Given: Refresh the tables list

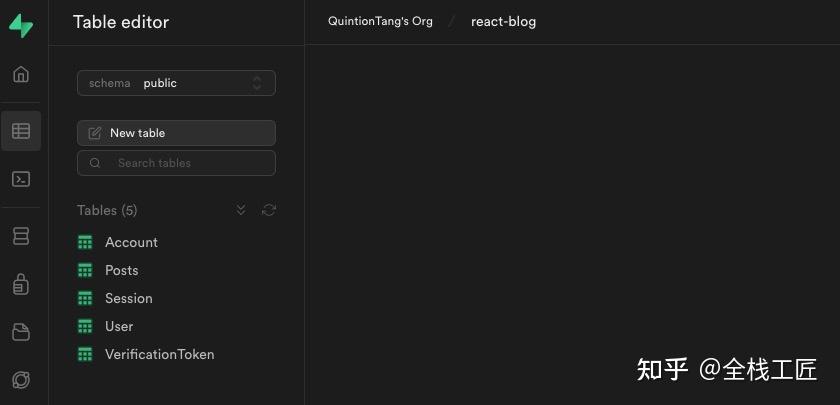Looking at the screenshot, I should [x=268, y=210].
